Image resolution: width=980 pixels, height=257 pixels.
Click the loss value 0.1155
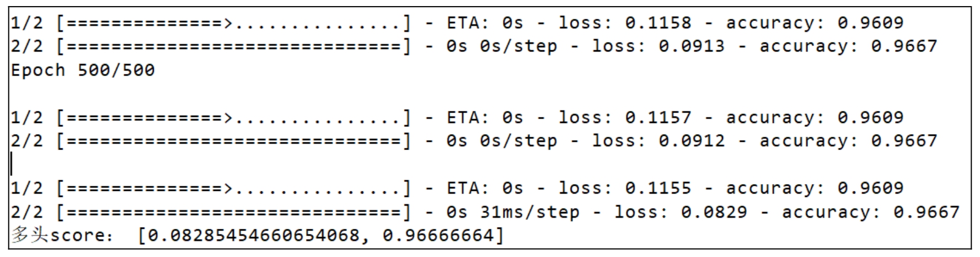pos(658,189)
